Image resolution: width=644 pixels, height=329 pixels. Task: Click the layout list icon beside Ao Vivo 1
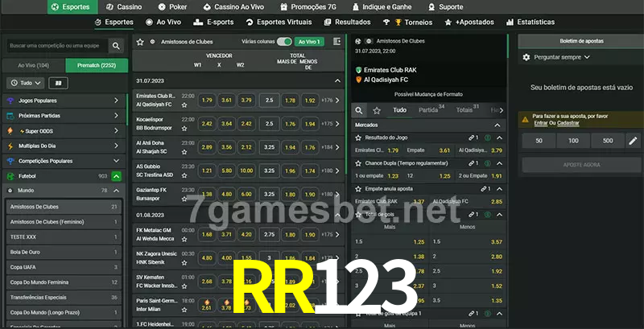(x=336, y=42)
